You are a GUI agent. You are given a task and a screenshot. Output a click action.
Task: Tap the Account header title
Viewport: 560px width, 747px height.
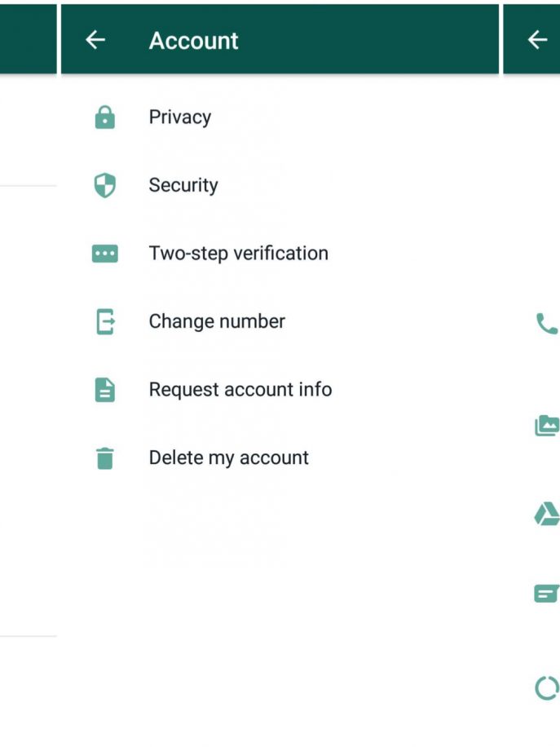193,41
